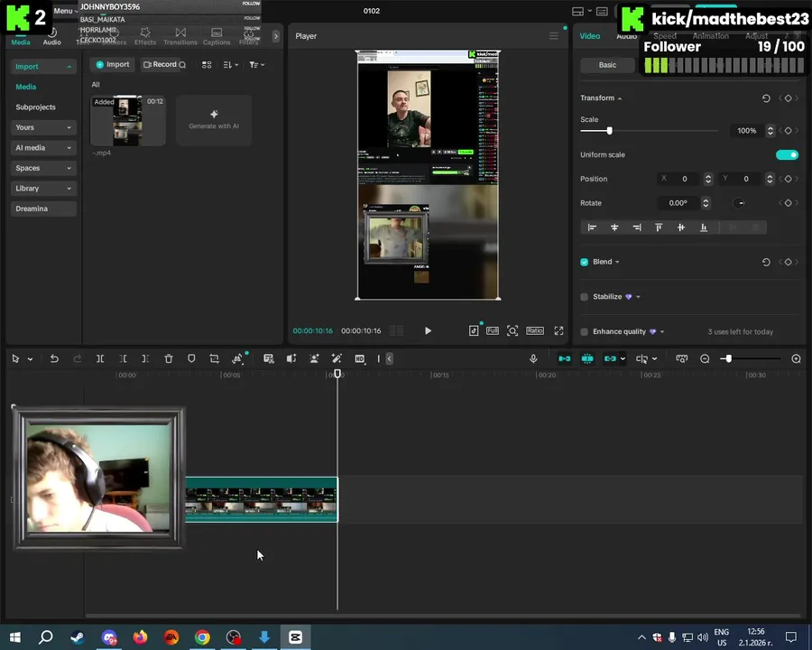
Task: Align clip horizontally centered icon
Action: [x=614, y=227]
